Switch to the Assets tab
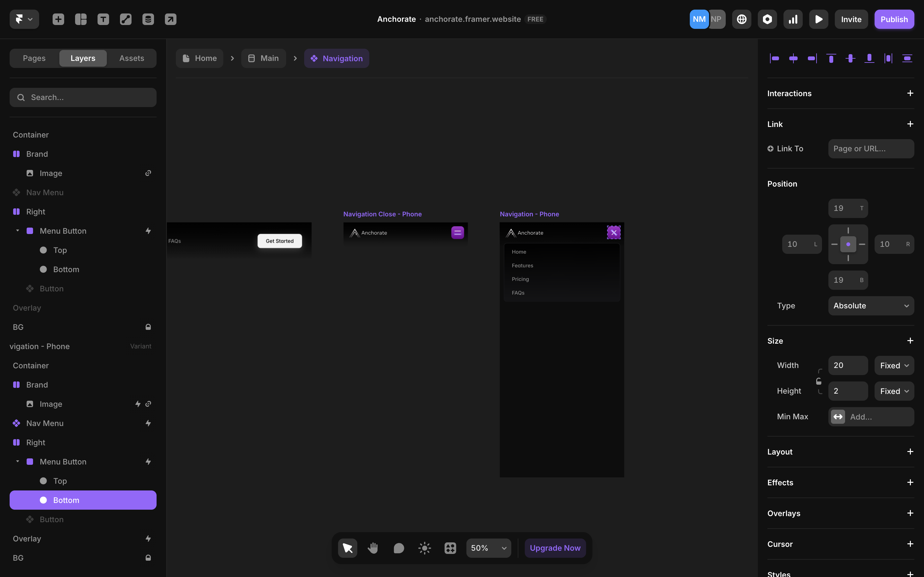This screenshot has width=924, height=577. [x=132, y=58]
